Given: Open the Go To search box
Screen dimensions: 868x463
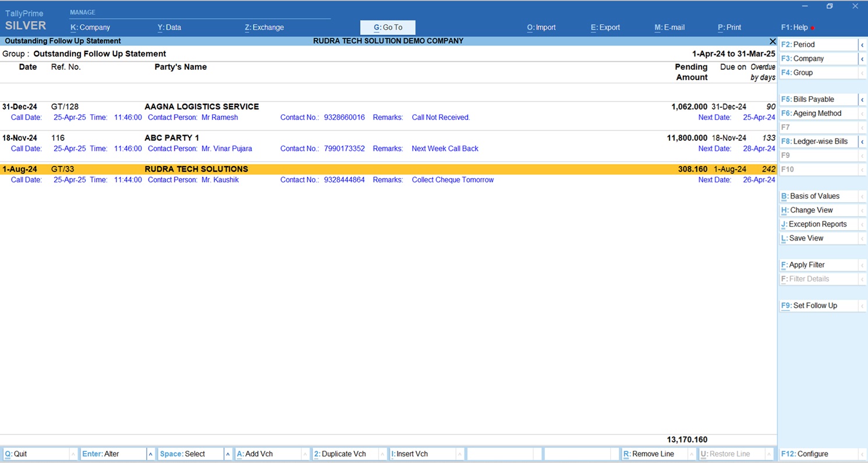Looking at the screenshot, I should tap(388, 27).
